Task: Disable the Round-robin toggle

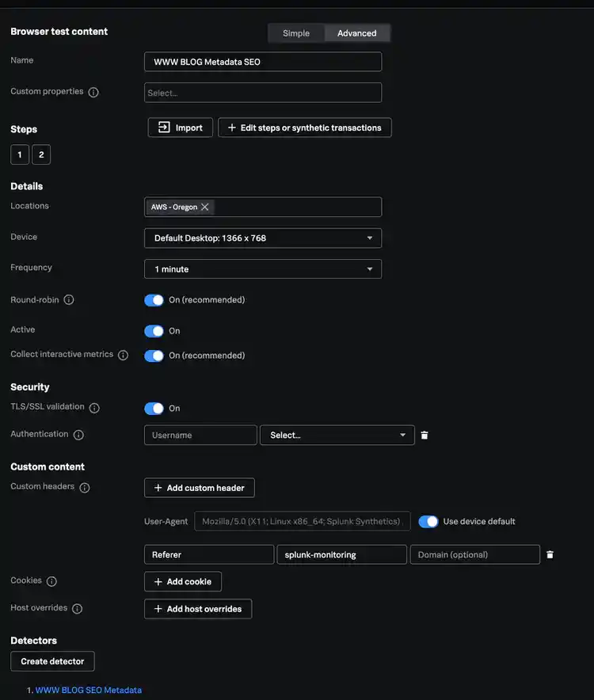Action: coord(154,300)
